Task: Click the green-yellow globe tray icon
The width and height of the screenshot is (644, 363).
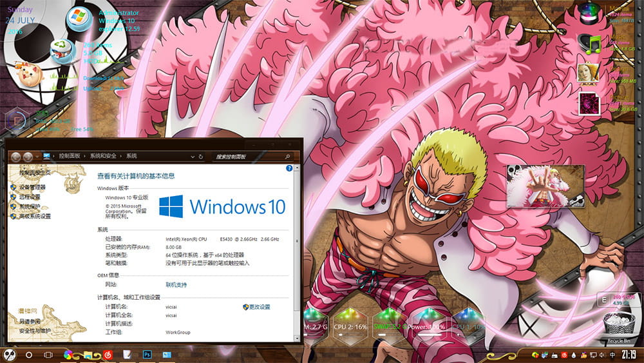Action: (535, 355)
